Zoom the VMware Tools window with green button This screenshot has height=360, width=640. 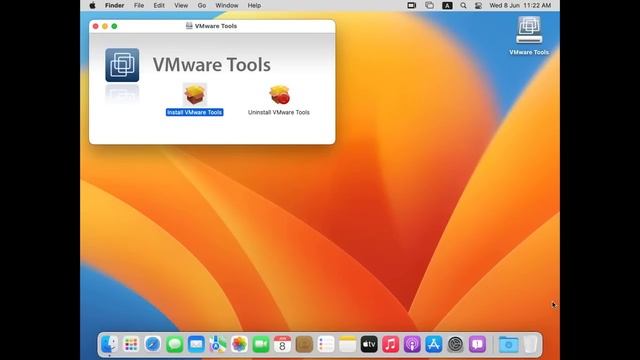114,26
